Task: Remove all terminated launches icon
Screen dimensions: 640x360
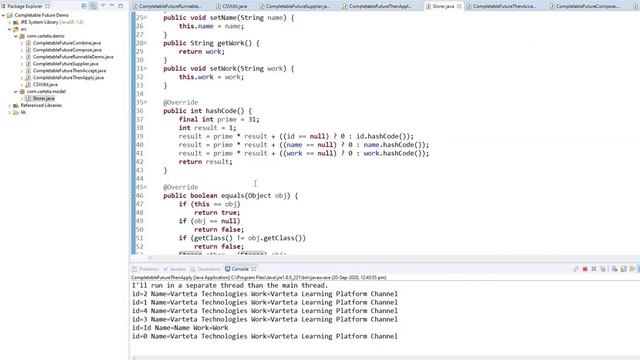Action: pos(603,269)
